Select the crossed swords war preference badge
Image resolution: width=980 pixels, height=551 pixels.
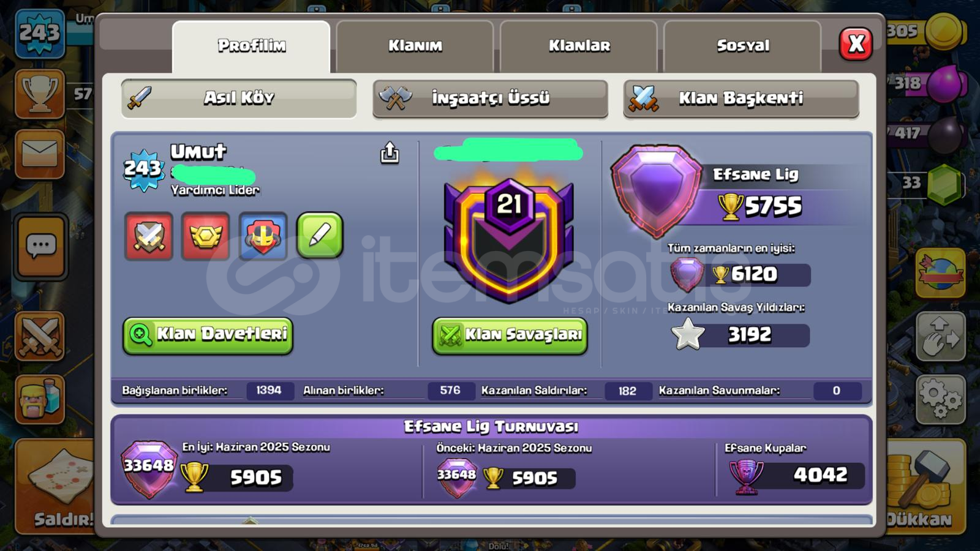point(149,236)
